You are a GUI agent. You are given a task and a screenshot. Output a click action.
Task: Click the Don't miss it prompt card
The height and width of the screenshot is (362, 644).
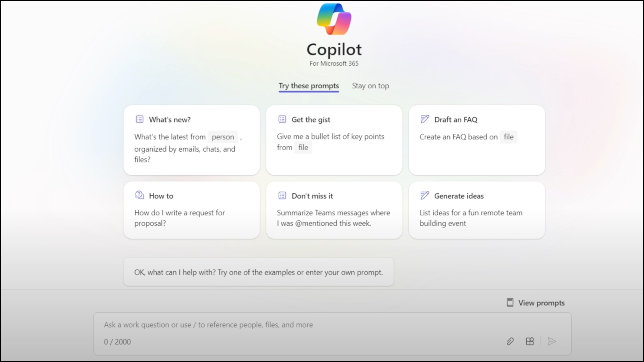point(334,210)
